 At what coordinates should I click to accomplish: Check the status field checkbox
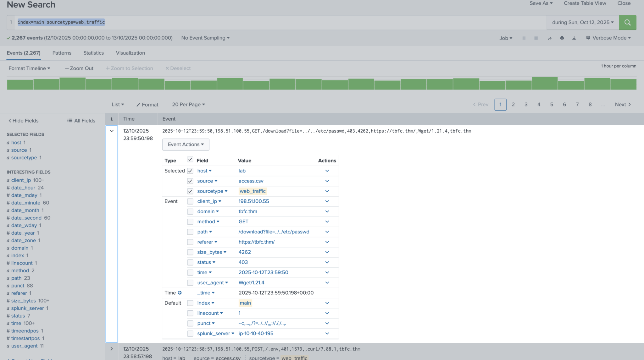pyautogui.click(x=190, y=262)
